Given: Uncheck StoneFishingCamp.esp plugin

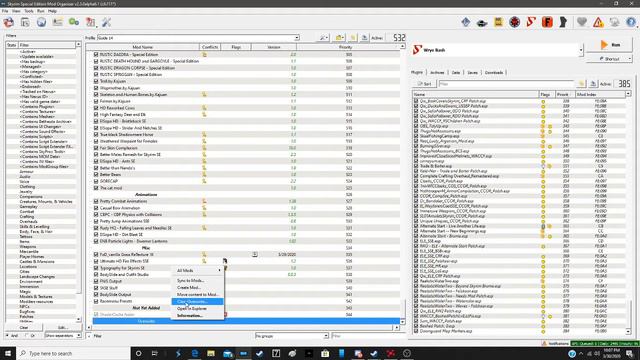Looking at the screenshot, I should [x=416, y=136].
